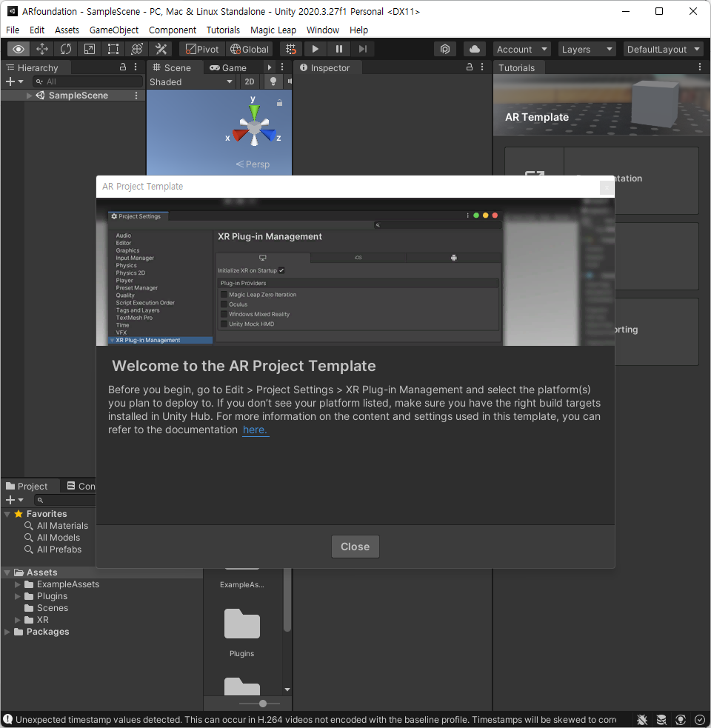The width and height of the screenshot is (711, 728).
Task: Pause the game playback
Action: click(x=339, y=49)
